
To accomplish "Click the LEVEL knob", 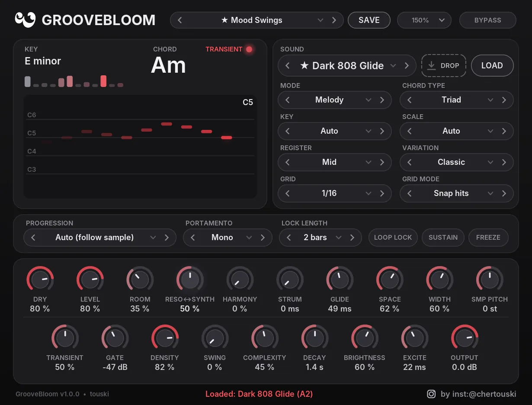I will click(90, 280).
